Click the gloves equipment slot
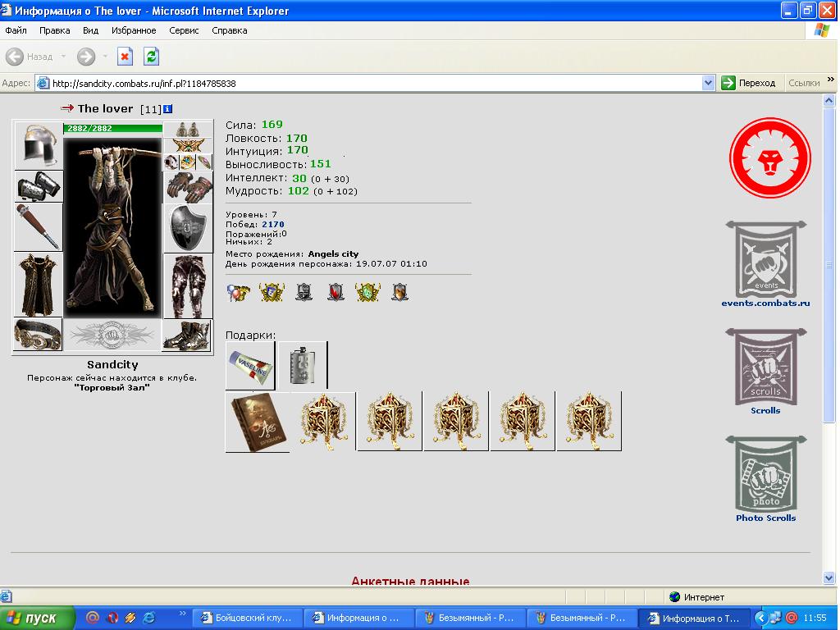840x630 pixels. 188,188
